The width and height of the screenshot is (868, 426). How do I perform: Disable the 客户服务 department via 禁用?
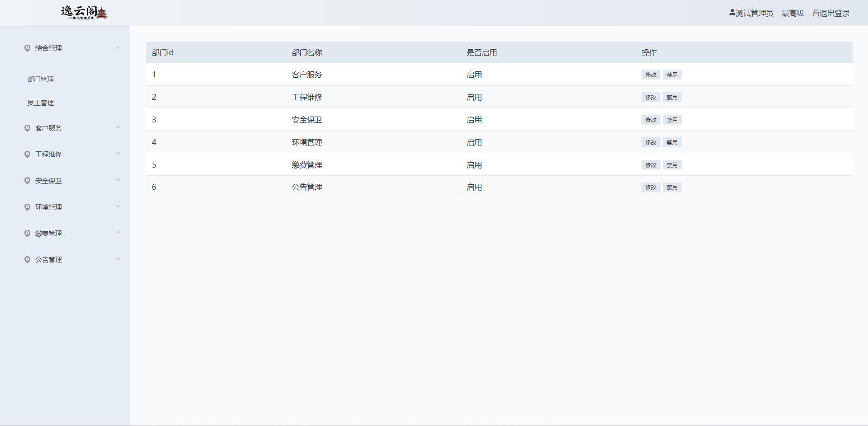(x=672, y=75)
